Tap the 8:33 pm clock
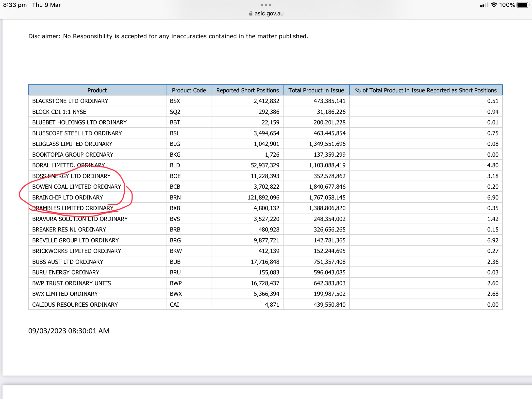This screenshot has width=532, height=399. click(x=15, y=5)
